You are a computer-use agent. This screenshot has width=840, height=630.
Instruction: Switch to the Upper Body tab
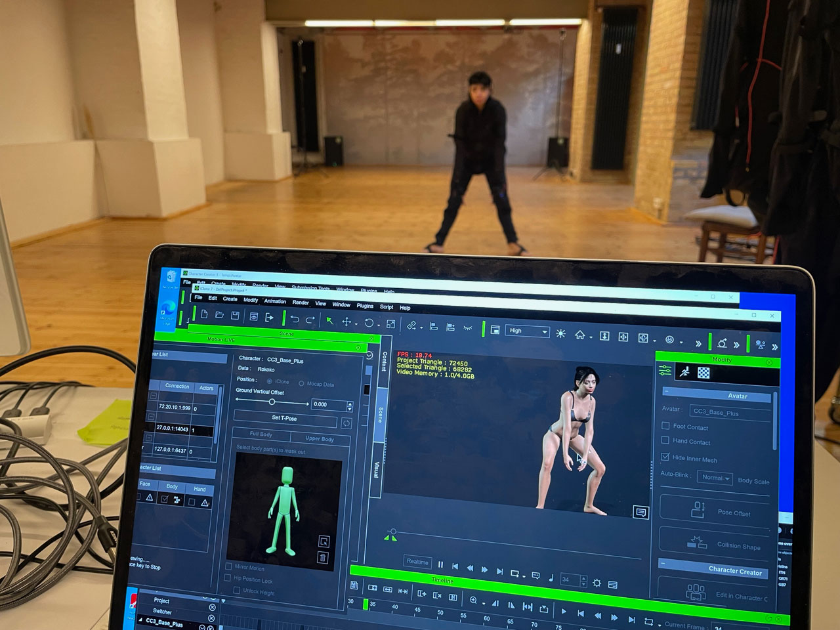(320, 438)
